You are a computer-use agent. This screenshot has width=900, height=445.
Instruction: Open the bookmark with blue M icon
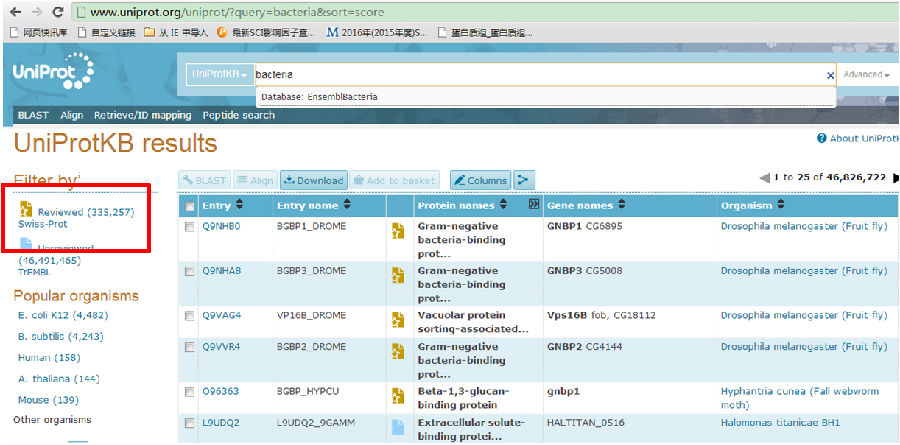point(332,33)
